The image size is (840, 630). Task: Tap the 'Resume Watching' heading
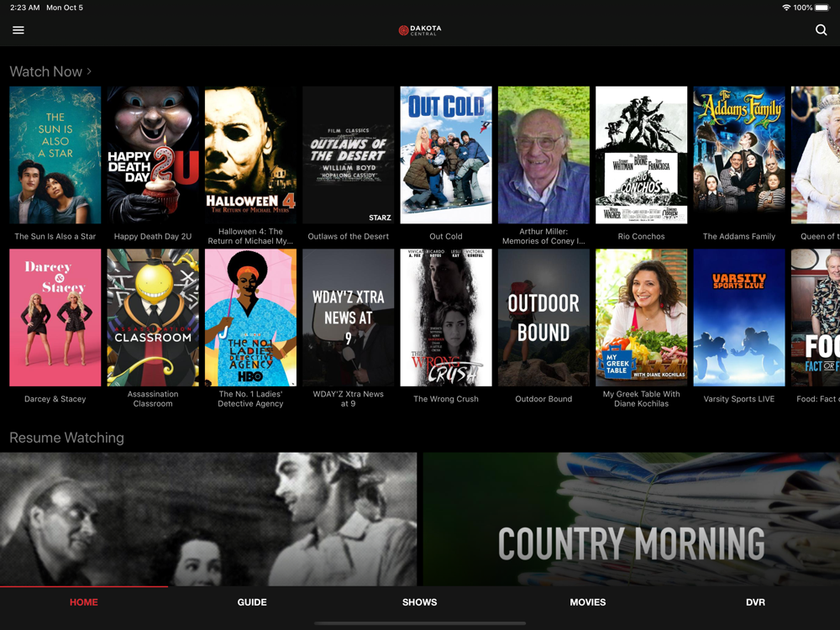[x=67, y=438]
